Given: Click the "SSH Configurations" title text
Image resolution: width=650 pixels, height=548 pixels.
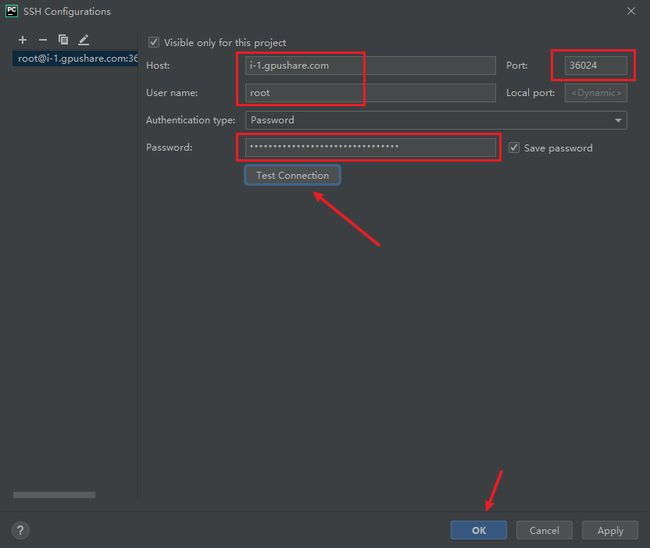Looking at the screenshot, I should tap(67, 12).
